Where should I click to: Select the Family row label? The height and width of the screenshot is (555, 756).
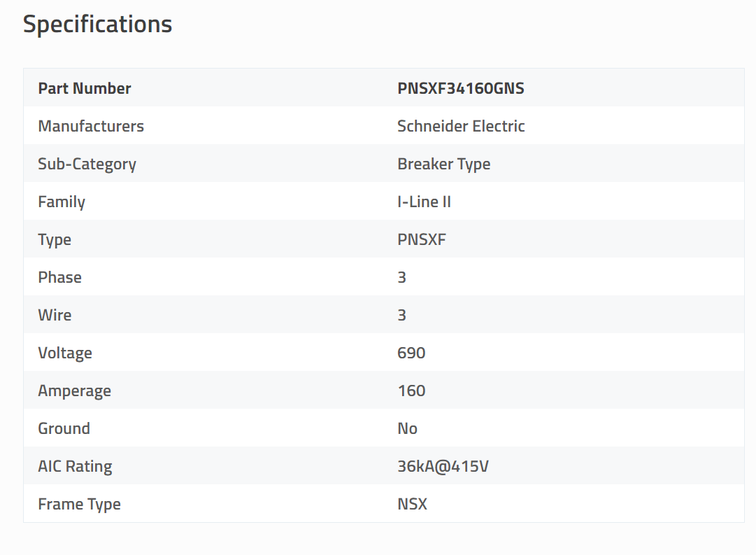point(62,202)
